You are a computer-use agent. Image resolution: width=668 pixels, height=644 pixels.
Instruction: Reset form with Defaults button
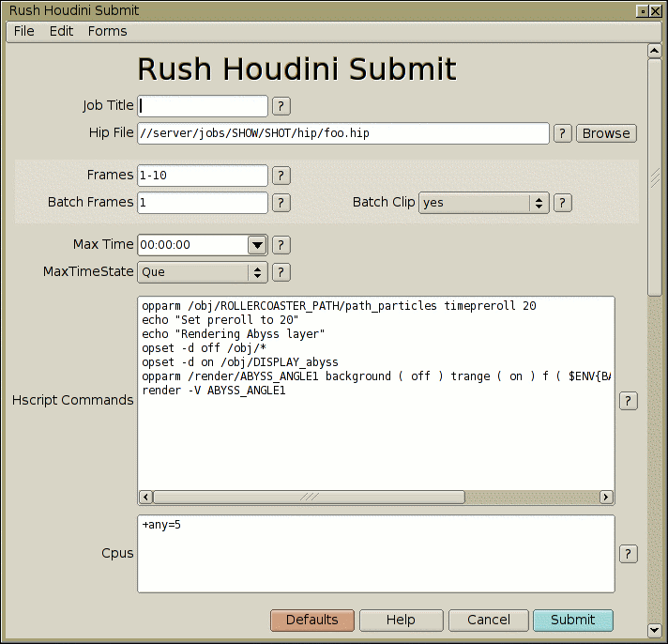click(312, 620)
